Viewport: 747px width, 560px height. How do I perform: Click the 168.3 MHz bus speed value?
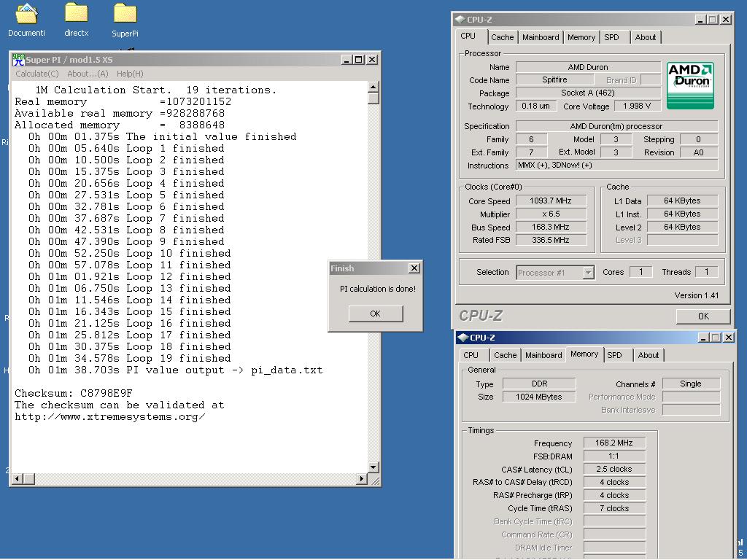(x=551, y=227)
